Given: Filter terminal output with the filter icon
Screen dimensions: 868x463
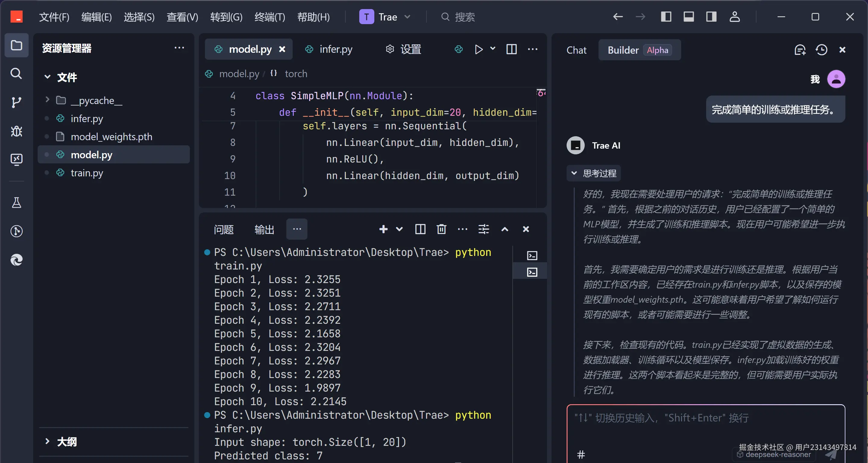Looking at the screenshot, I should click(x=483, y=229).
